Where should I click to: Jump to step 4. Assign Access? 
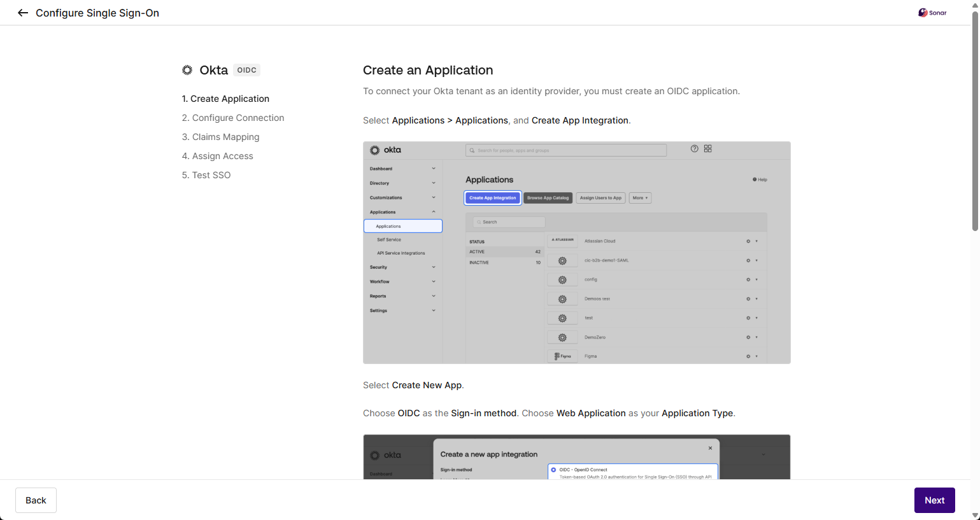coord(217,156)
